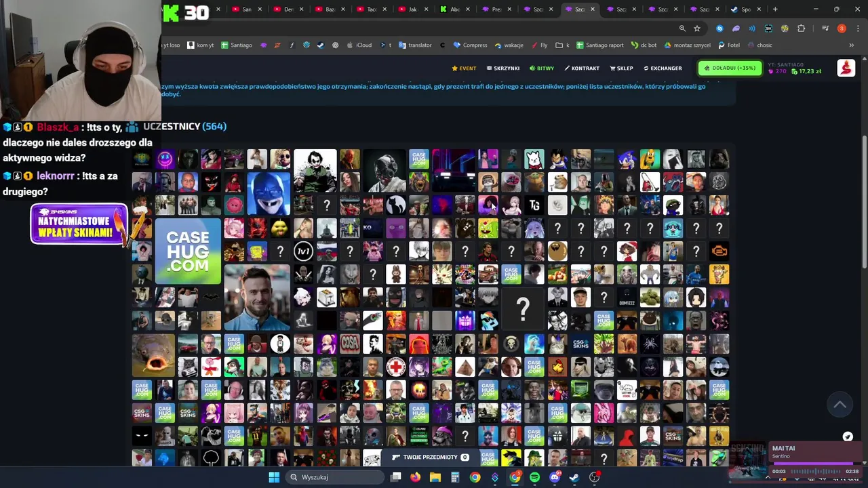
Task: Click the green DOŁADUJ (+35%) button
Action: [x=730, y=68]
